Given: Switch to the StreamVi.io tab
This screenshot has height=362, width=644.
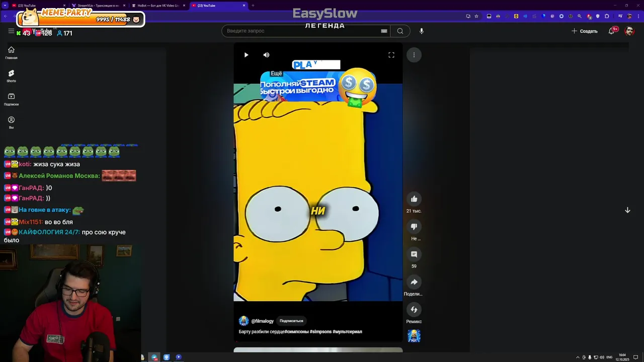Looking at the screenshot, I should click(x=98, y=6).
